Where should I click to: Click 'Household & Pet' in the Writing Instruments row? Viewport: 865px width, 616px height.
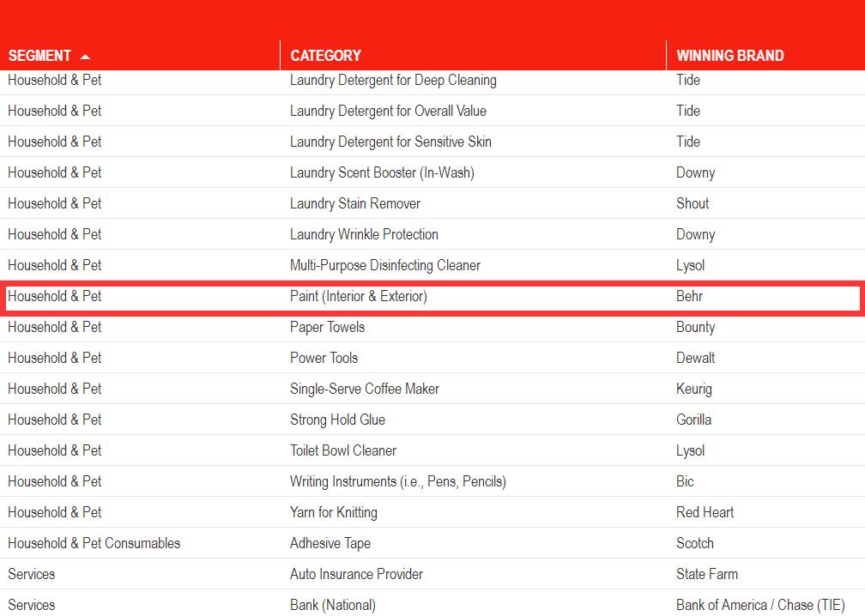(55, 481)
